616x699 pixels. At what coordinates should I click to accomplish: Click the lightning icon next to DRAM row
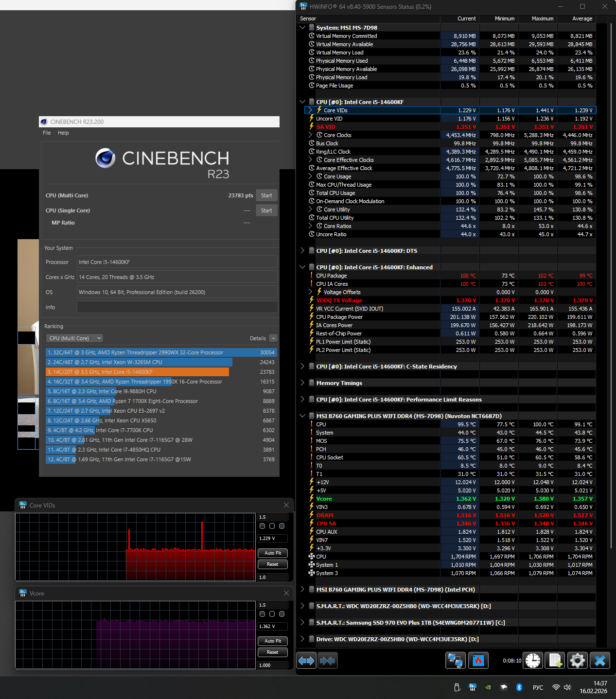pyautogui.click(x=312, y=515)
